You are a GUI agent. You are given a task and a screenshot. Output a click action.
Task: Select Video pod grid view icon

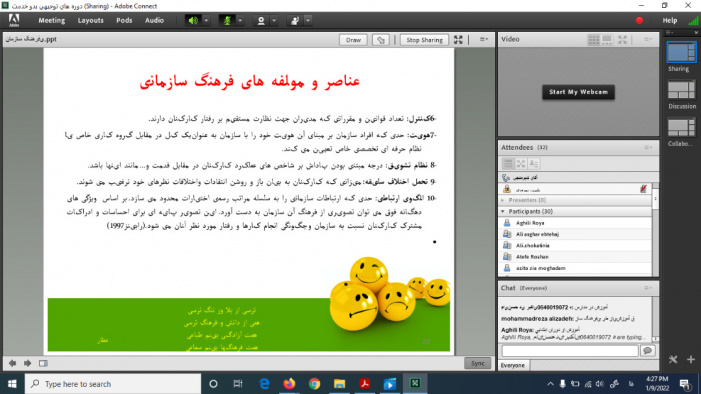click(x=593, y=39)
